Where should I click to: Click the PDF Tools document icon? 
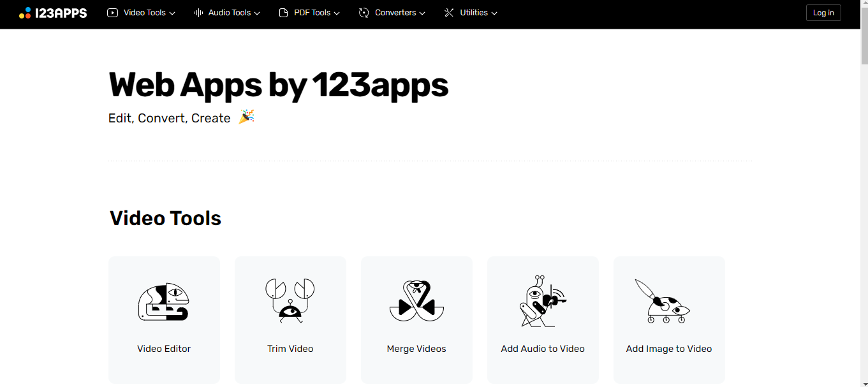pos(284,13)
